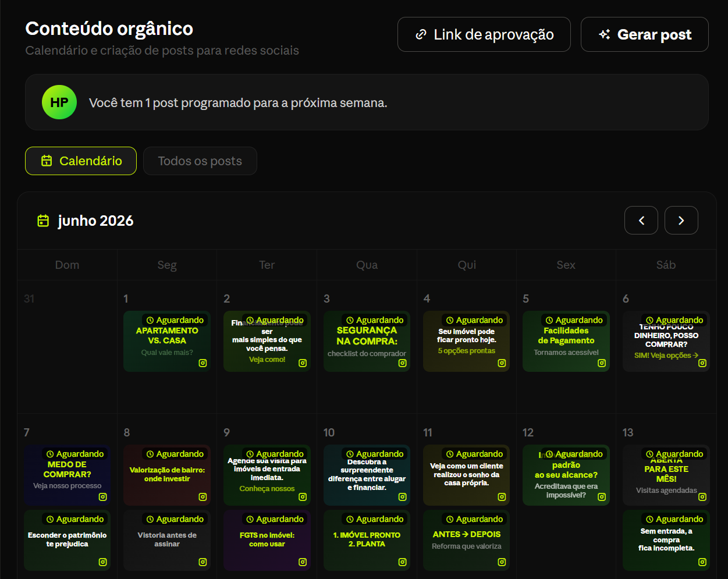Viewport: 728px width, 579px height.
Task: Click the Gerar post button
Action: coord(644,34)
